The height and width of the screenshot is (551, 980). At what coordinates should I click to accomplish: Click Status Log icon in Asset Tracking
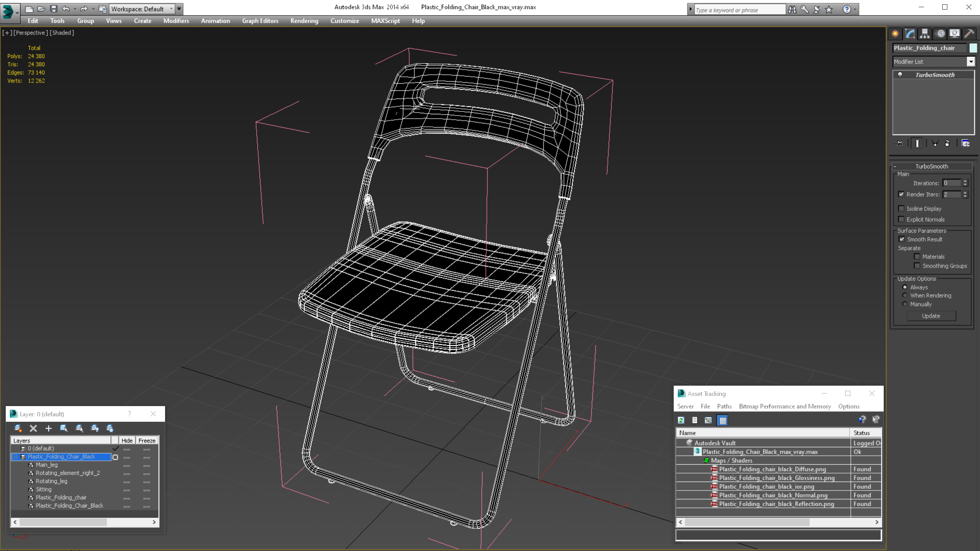pyautogui.click(x=695, y=420)
